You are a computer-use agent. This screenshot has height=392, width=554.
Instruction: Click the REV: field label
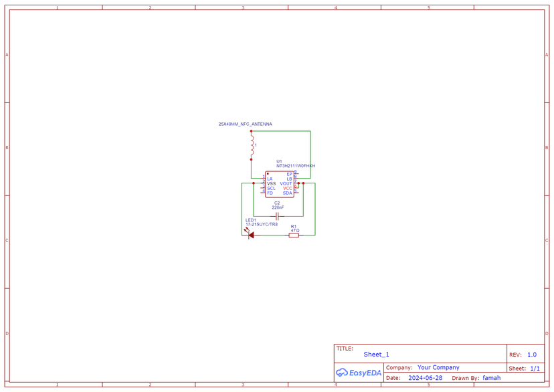click(x=515, y=355)
